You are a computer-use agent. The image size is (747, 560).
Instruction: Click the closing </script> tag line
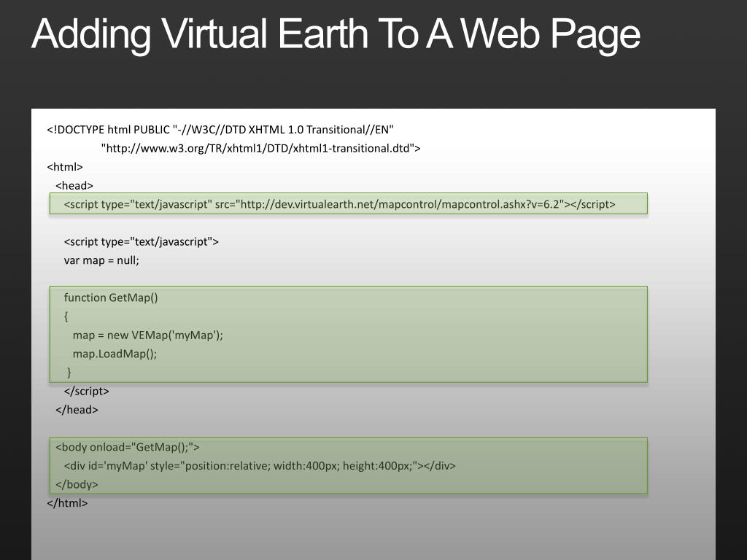[x=87, y=391]
